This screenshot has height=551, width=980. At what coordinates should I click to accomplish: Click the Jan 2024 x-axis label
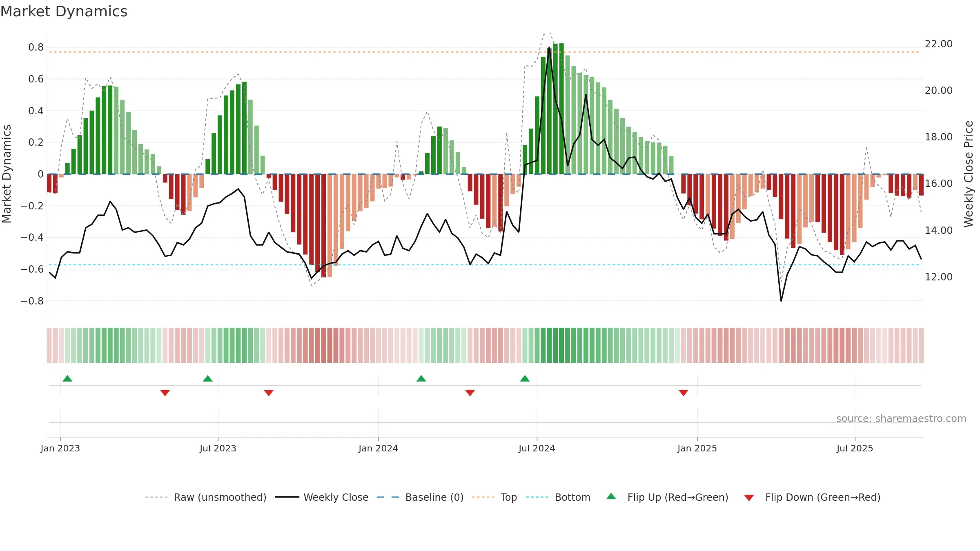379,448
